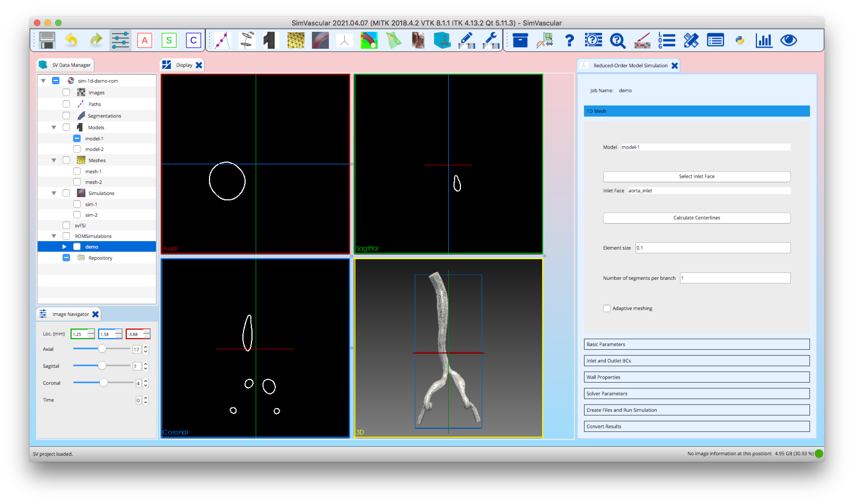
Task: Collapse the Models tree branch
Action: click(x=54, y=127)
